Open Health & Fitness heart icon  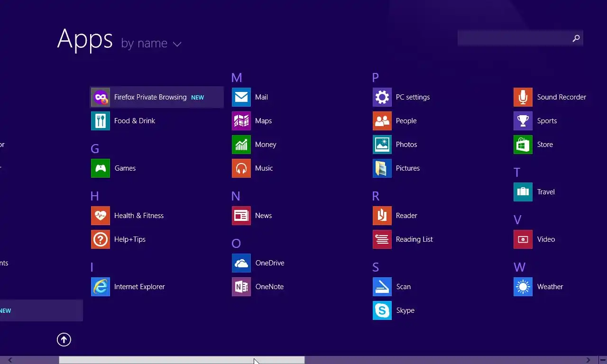click(x=101, y=216)
